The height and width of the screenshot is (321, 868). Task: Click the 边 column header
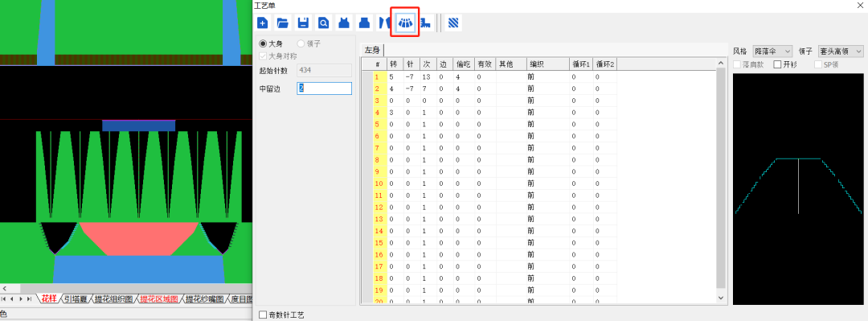444,64
